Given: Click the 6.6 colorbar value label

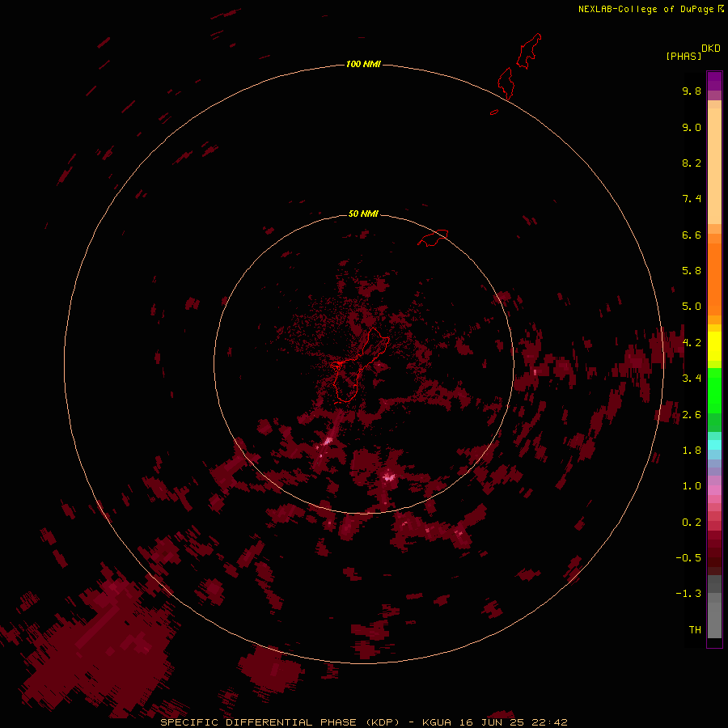Looking at the screenshot, I should click(692, 235).
